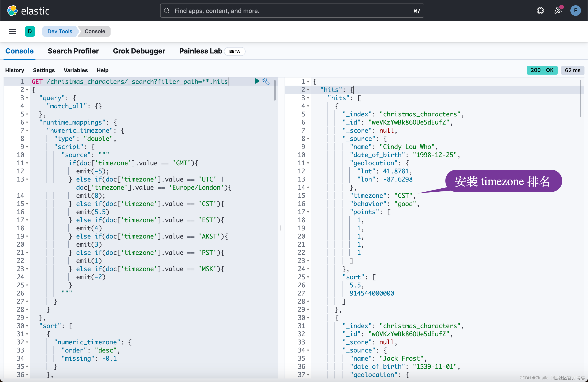Open the Grok Debugger tab
Screen dimensions: 588x382
[139, 51]
